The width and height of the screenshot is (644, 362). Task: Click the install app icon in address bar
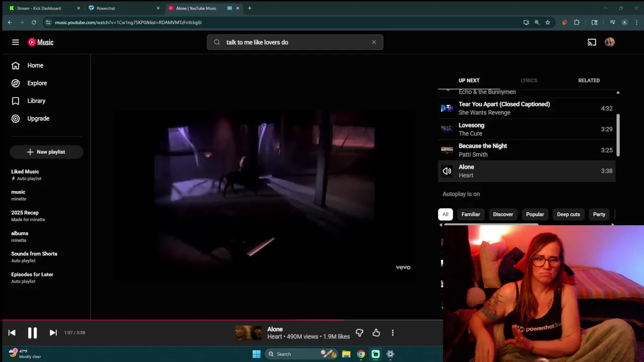click(x=526, y=22)
